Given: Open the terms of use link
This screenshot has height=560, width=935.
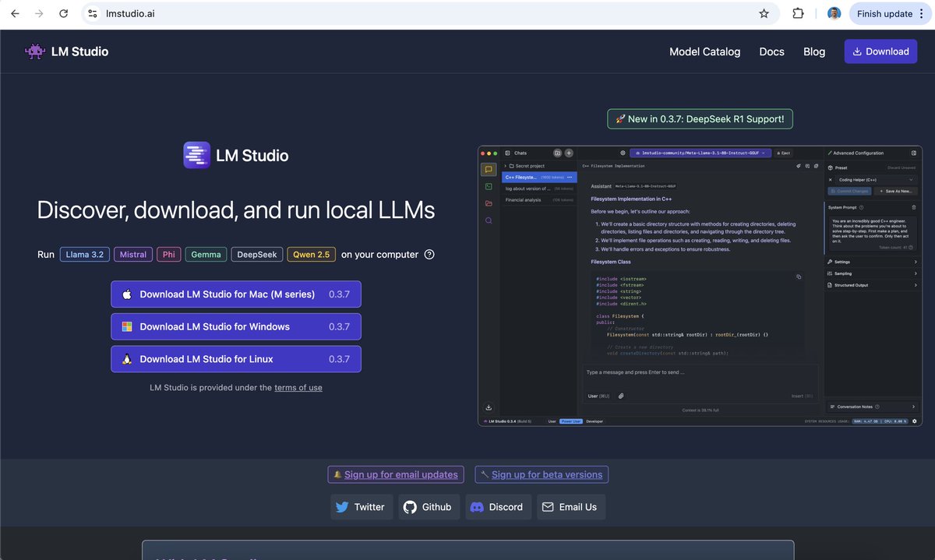Looking at the screenshot, I should coord(298,387).
